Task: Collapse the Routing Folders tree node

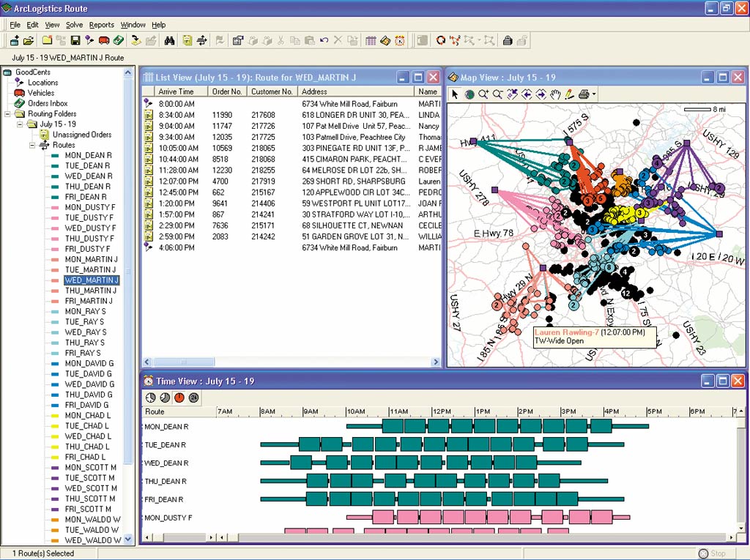Action: (x=7, y=113)
